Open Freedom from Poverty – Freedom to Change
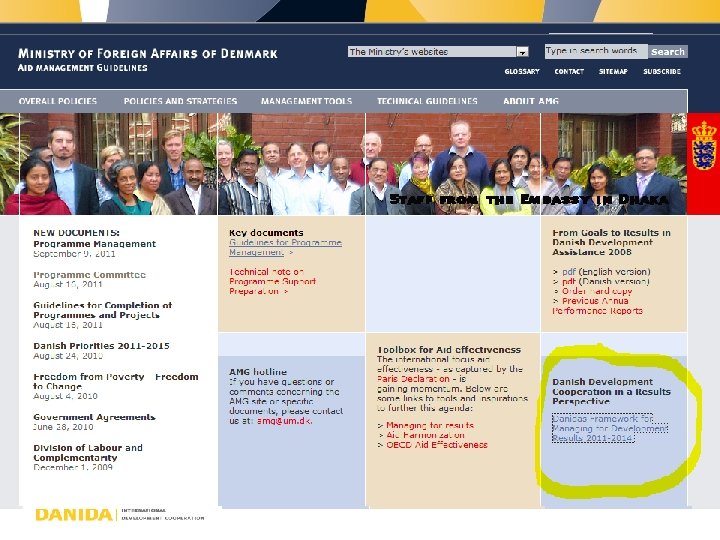Screen dimensions: 720x540 click(x=116, y=381)
